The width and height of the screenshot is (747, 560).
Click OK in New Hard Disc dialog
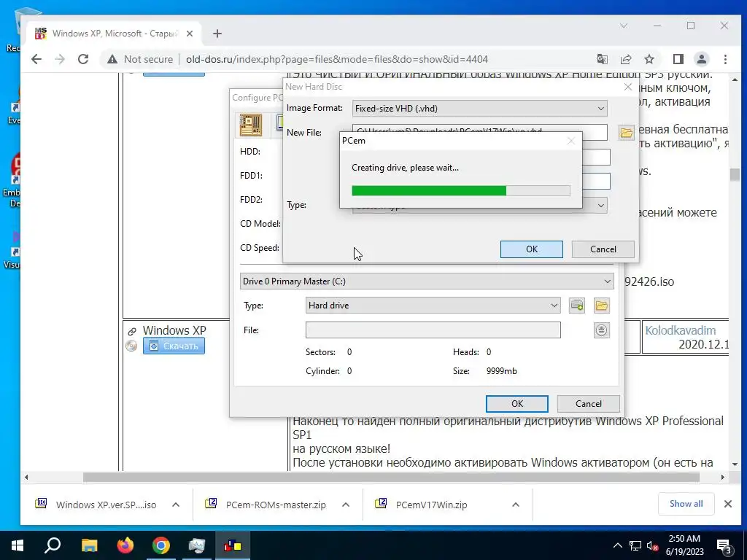point(532,249)
